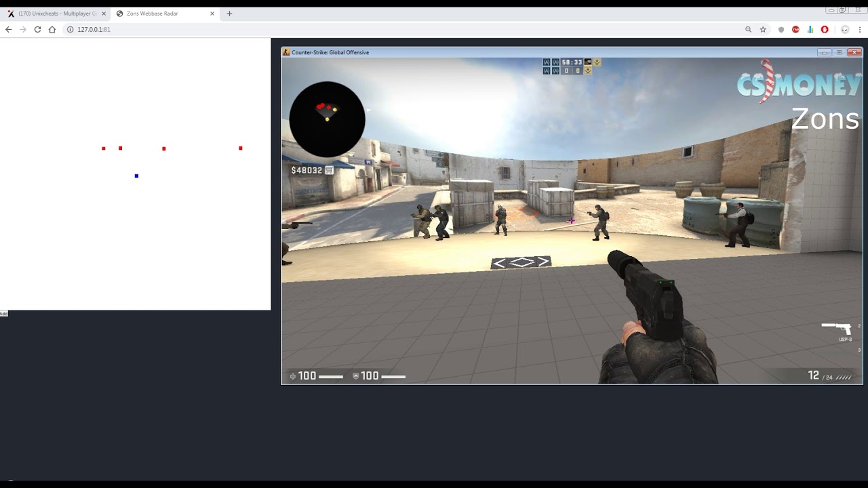Click the USP-S weapon icon
The width and height of the screenshot is (868, 488).
837,328
